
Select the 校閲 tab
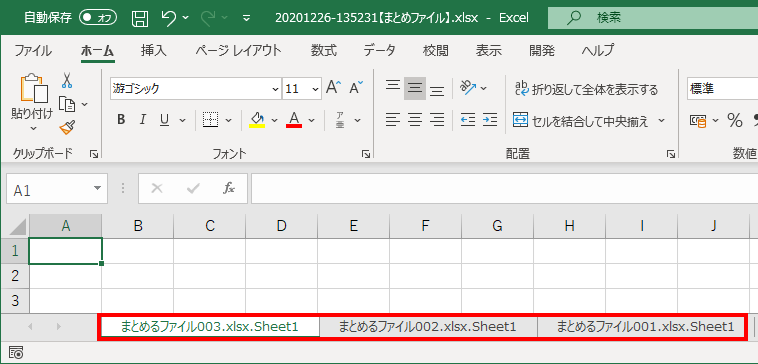[x=436, y=50]
